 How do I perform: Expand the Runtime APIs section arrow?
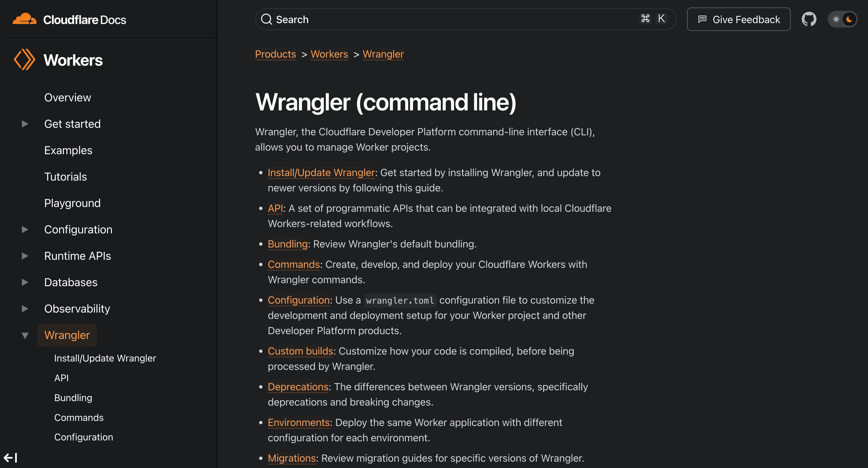(25, 256)
